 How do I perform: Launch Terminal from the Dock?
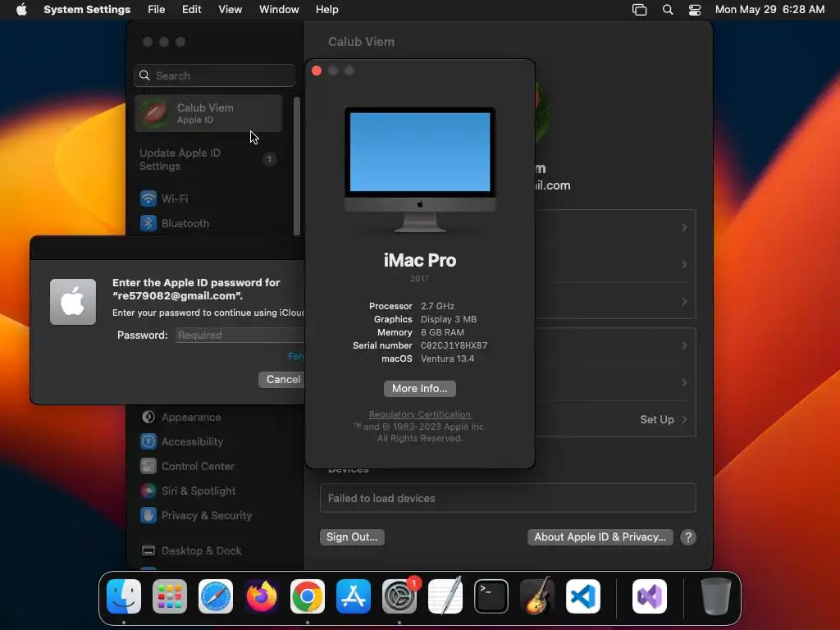coord(491,596)
